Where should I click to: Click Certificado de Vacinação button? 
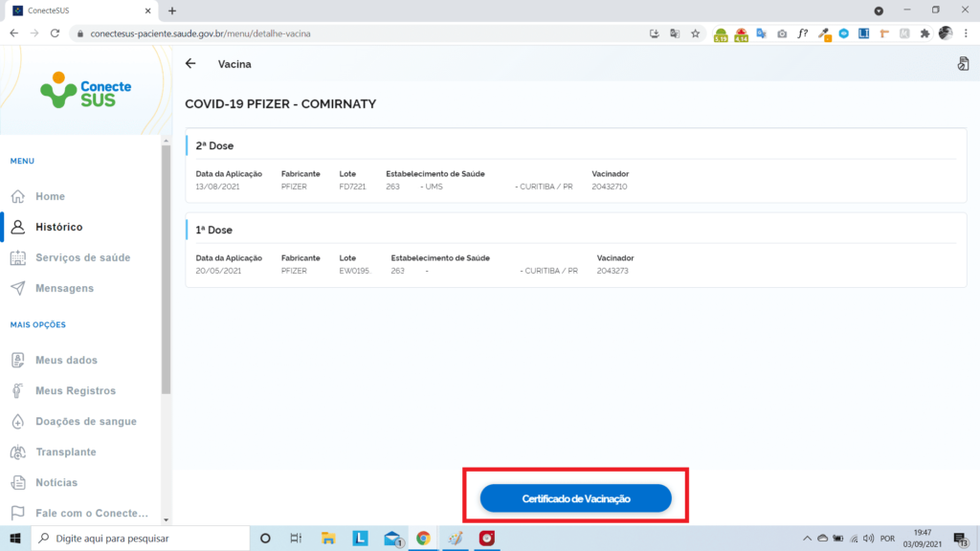pyautogui.click(x=575, y=498)
